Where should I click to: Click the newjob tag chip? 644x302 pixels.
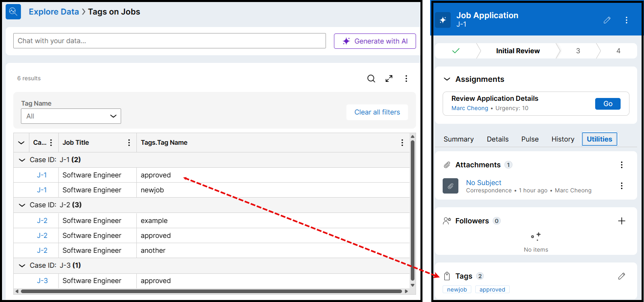point(457,290)
